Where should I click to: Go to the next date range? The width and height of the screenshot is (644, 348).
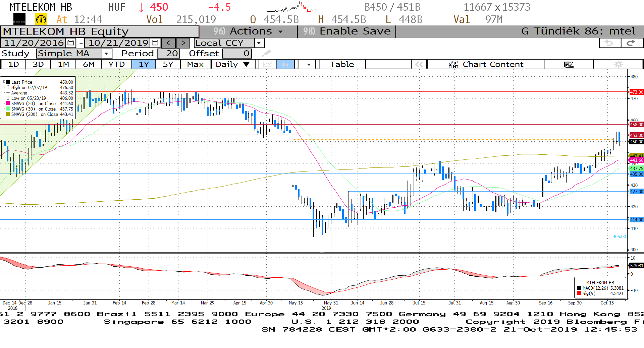point(183,43)
